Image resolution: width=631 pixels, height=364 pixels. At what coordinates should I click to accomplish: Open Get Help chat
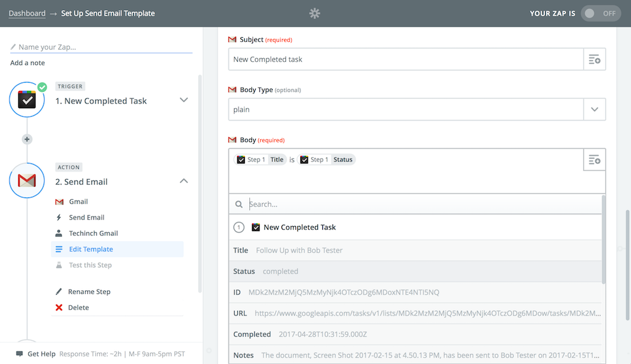42,354
